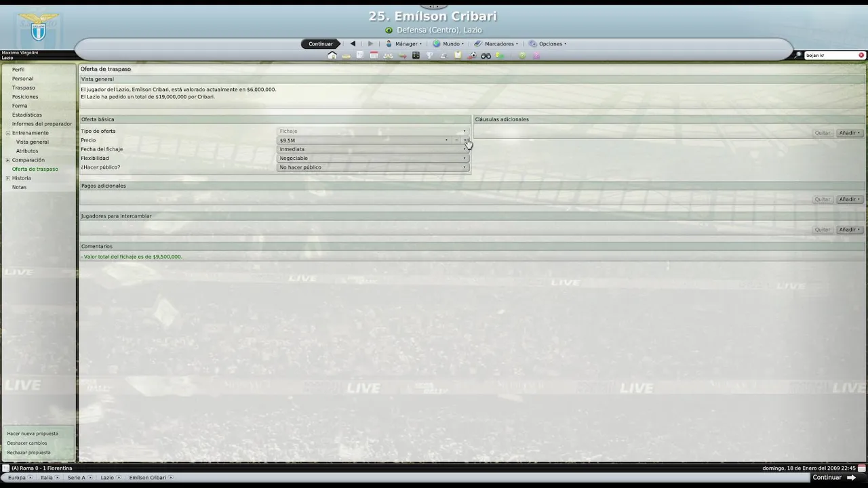Click Hacer nueva propuesta
This screenshot has height=488, width=868.
point(33,434)
